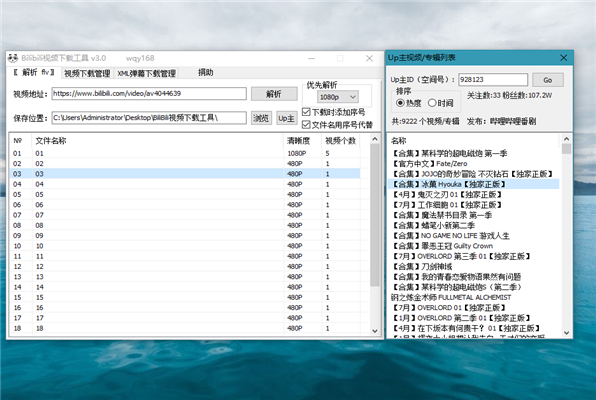Close the Up主视频/专辑列表 window
The height and width of the screenshot is (400, 596).
click(563, 58)
